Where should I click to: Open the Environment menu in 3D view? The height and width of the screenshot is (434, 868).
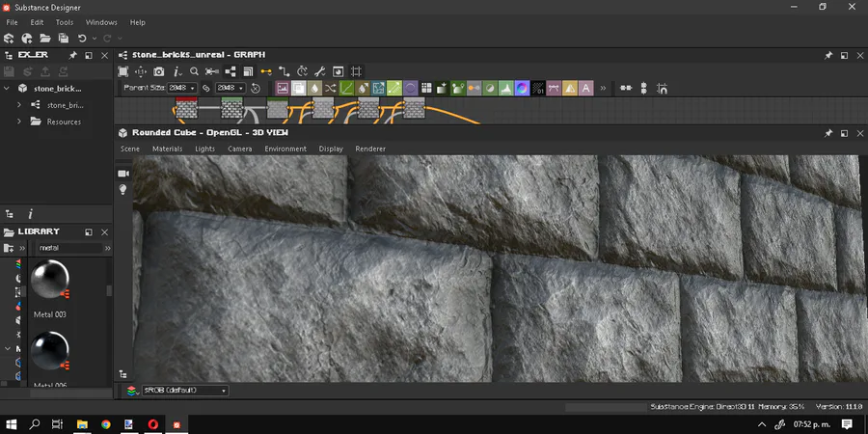285,149
